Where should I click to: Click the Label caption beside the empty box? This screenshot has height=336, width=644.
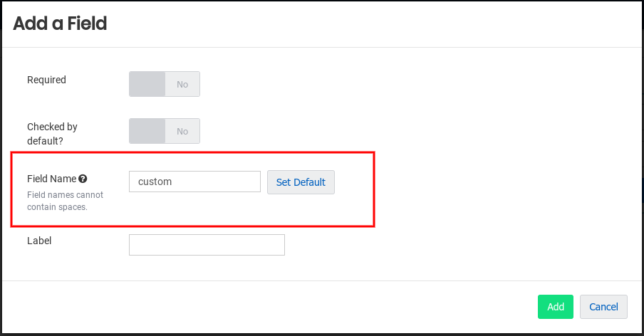click(39, 241)
